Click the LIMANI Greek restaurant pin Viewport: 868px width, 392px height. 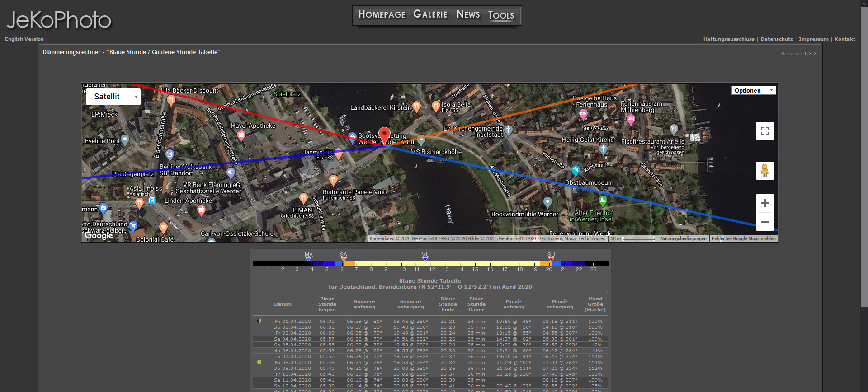303,198
